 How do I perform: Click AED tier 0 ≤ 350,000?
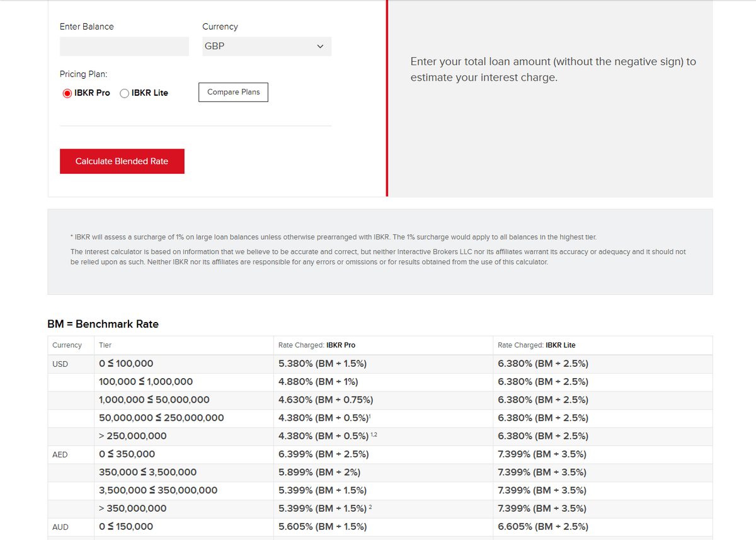pyautogui.click(x=127, y=454)
